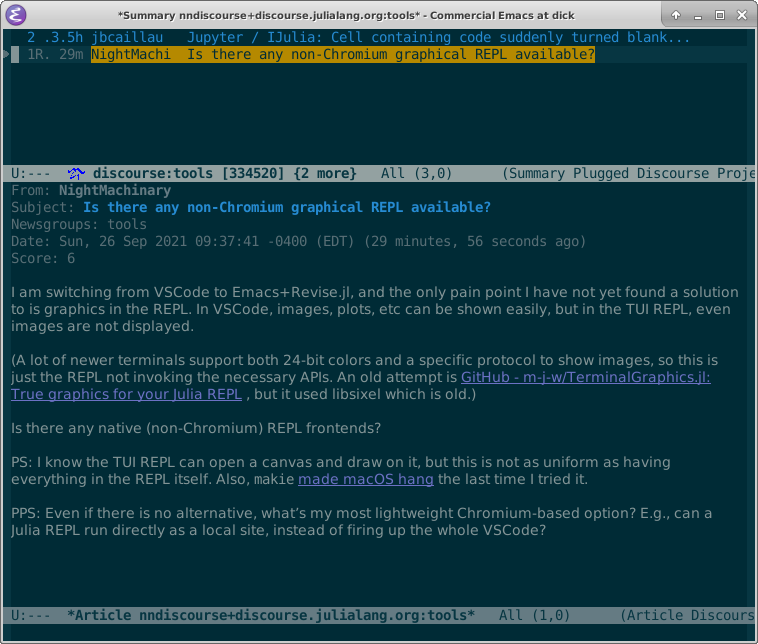Close the Emacs window
758x644 pixels.
click(742, 15)
